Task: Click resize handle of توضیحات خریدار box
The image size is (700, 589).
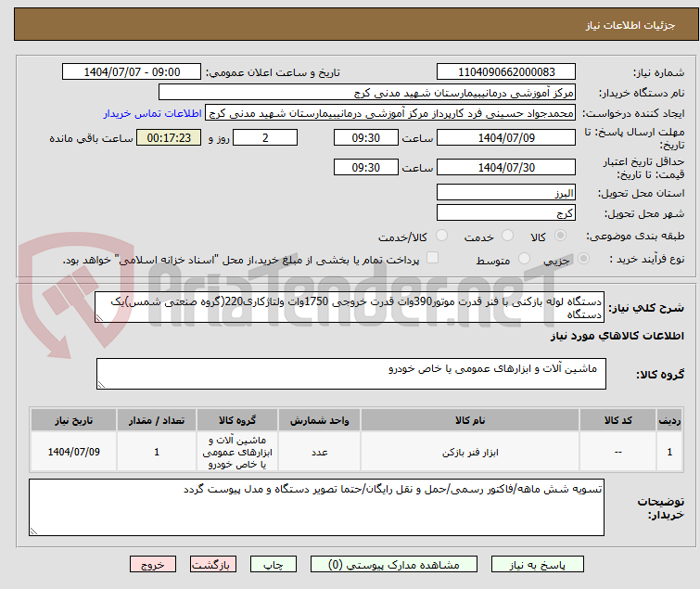Action: 33,531
